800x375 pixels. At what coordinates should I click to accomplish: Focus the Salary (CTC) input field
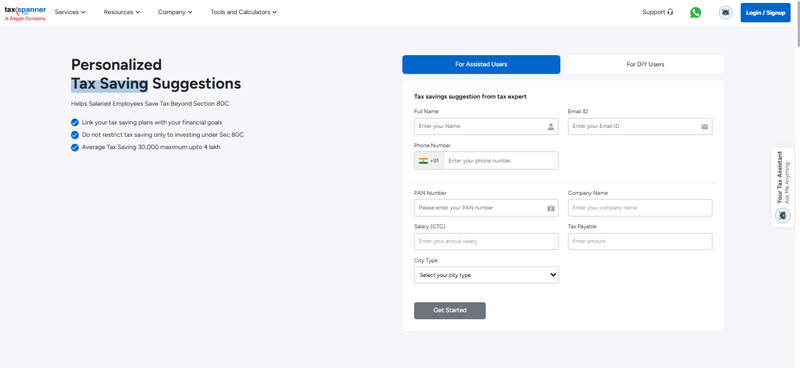486,241
